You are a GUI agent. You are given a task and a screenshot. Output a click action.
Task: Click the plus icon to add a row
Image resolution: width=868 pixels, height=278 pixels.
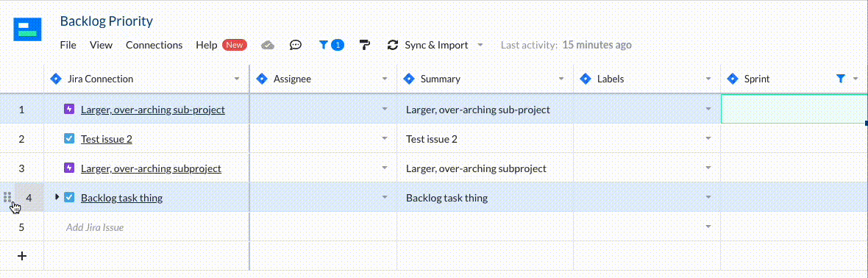point(21,256)
